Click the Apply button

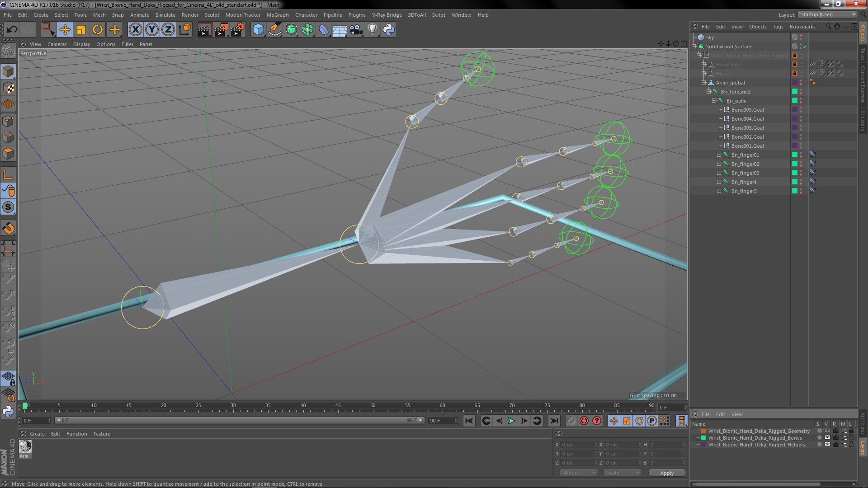(667, 473)
